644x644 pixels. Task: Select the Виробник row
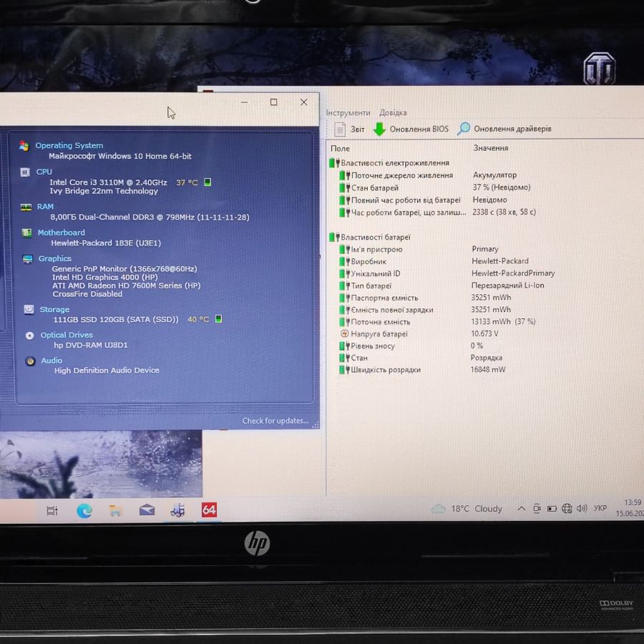[434, 261]
